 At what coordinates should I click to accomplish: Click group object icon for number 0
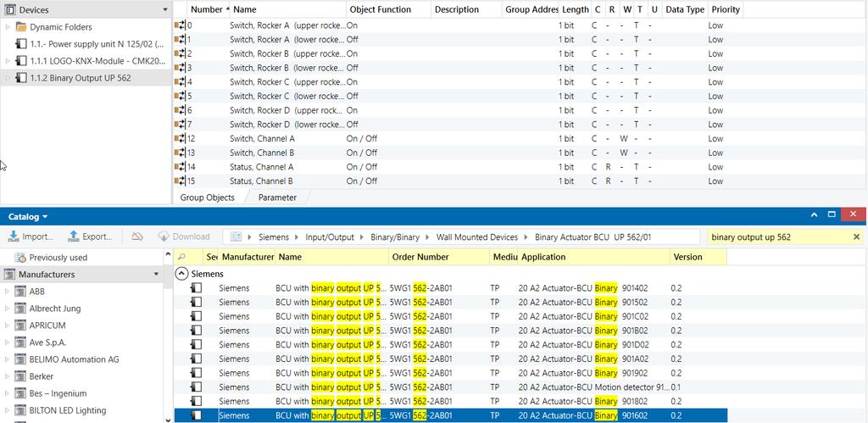(180, 25)
